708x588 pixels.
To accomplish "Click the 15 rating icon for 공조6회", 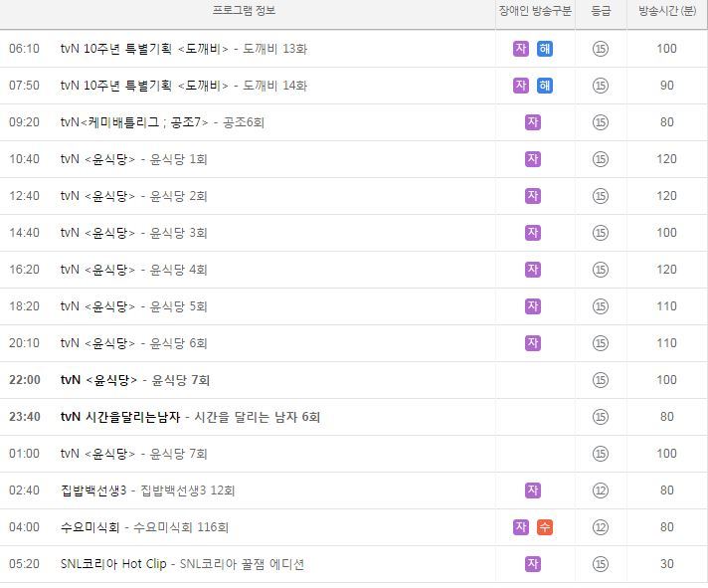I will tap(600, 122).
